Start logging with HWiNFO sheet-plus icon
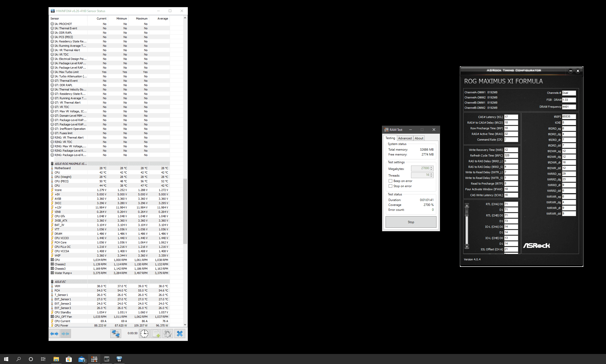606x364 pixels. tap(156, 334)
